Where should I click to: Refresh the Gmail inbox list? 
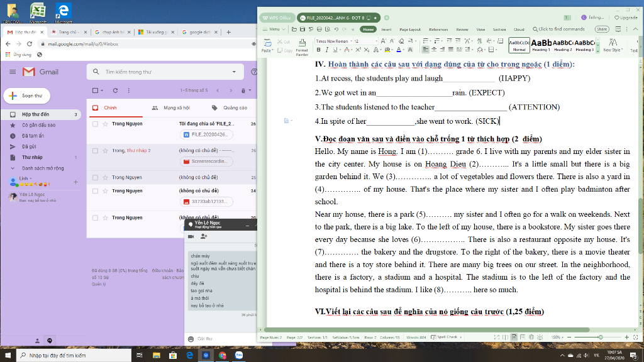click(116, 90)
